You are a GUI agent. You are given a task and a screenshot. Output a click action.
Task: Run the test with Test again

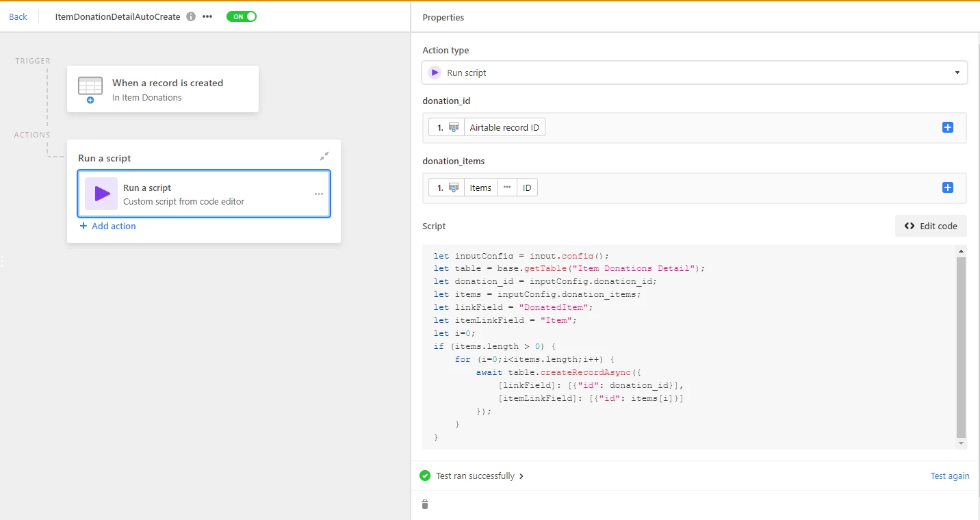click(x=950, y=476)
